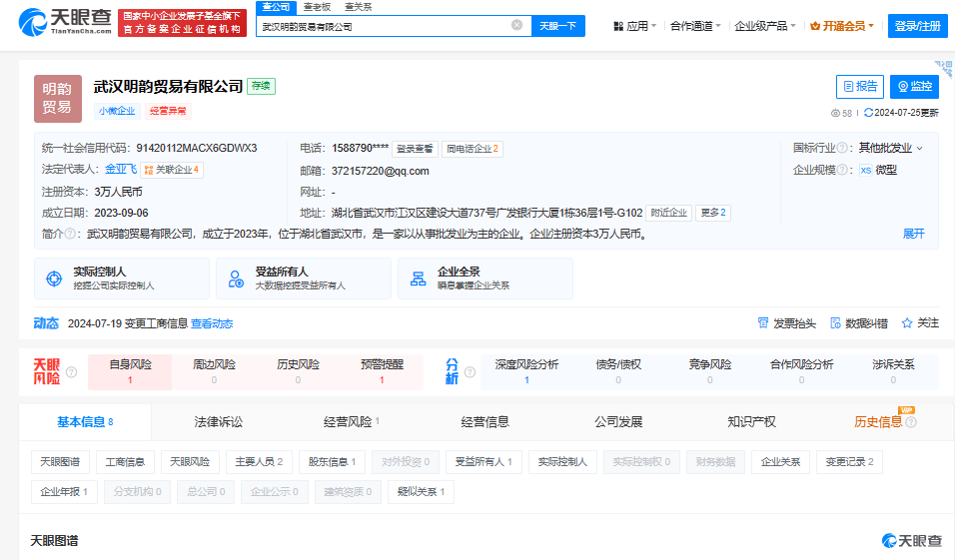
Task: Open the 法律诉讼 tab
Action: (x=218, y=422)
